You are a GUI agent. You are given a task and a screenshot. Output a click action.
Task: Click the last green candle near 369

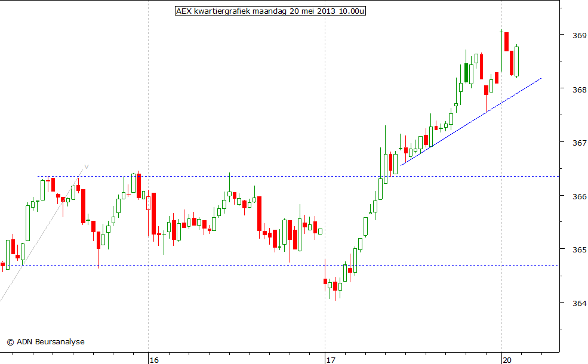click(x=517, y=61)
